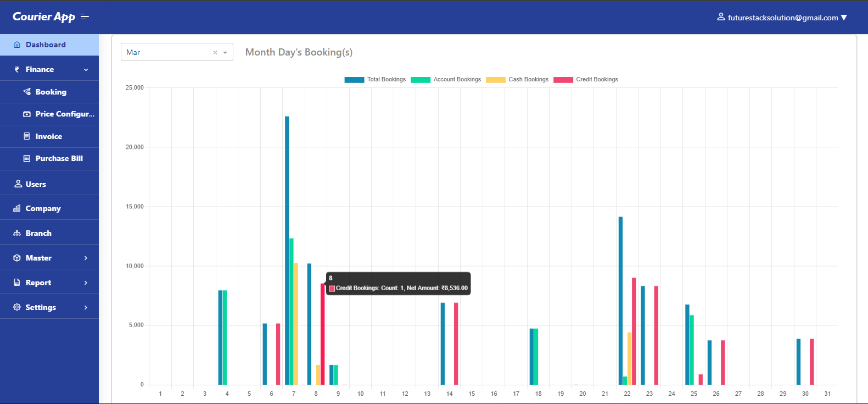Click the Purchase Bill icon
This screenshot has height=404, width=868.
(x=27, y=159)
